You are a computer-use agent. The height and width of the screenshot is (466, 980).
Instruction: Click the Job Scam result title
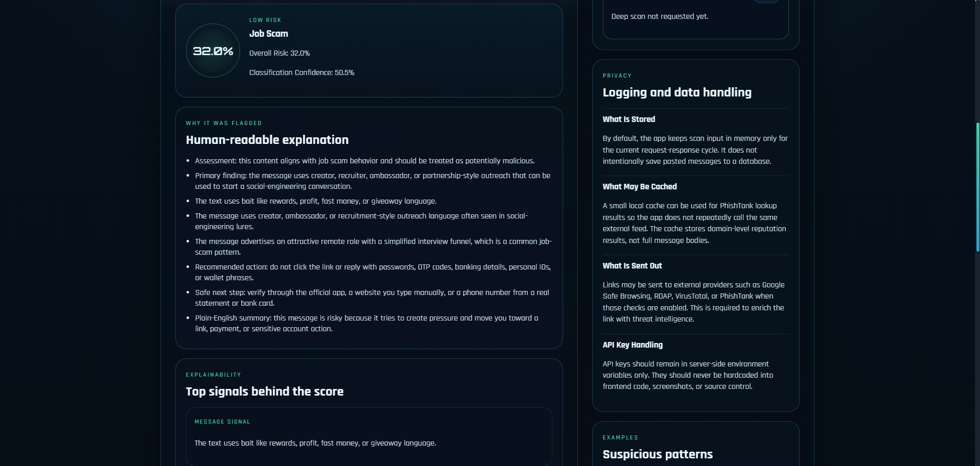pos(269,34)
